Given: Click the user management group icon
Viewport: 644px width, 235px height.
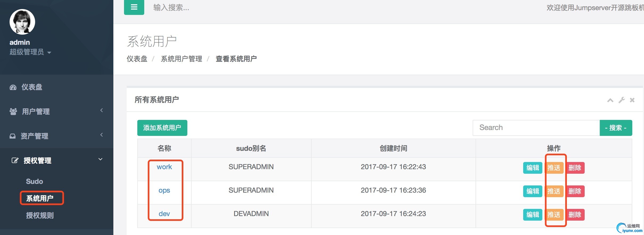Looking at the screenshot, I should tap(13, 111).
